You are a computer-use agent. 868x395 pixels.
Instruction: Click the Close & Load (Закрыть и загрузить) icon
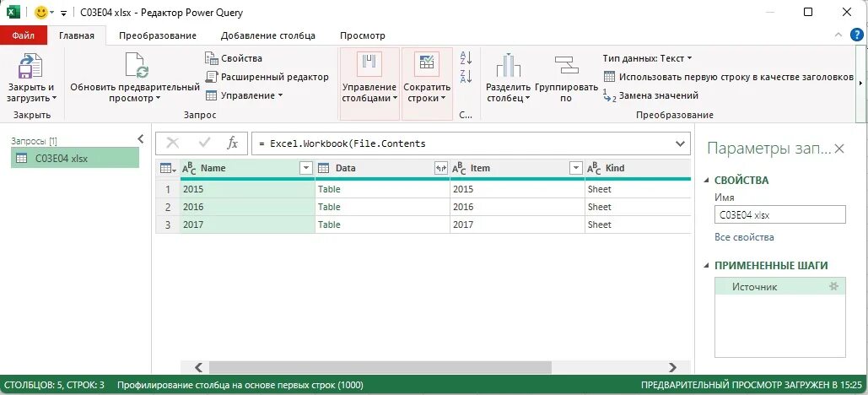pyautogui.click(x=30, y=65)
